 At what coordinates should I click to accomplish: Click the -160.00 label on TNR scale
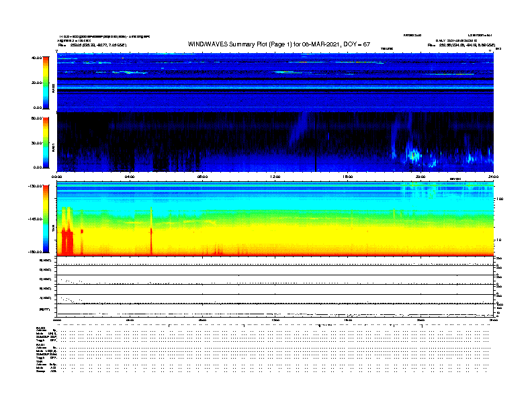[x=35, y=252]
